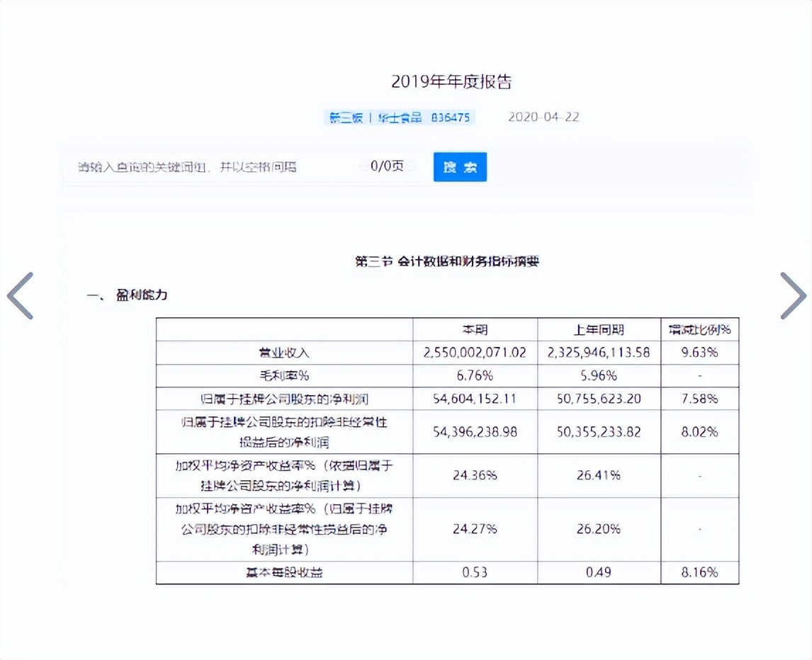Click the 毛利率% row label

coord(284,375)
